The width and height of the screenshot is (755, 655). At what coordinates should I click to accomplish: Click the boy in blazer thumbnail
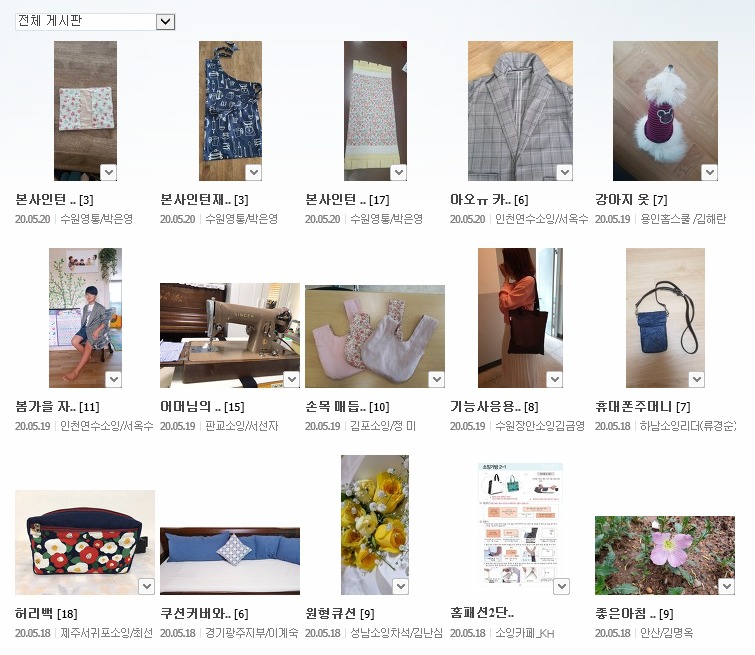85,318
